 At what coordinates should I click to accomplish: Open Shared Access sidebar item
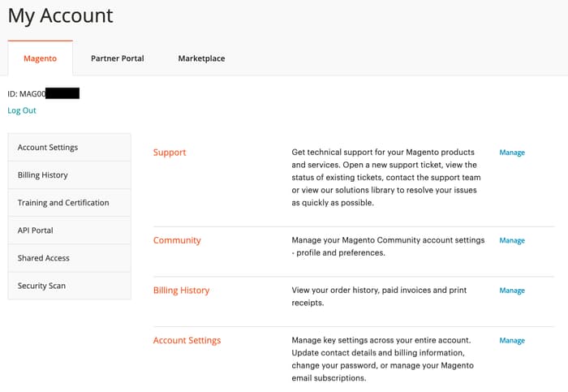click(44, 258)
